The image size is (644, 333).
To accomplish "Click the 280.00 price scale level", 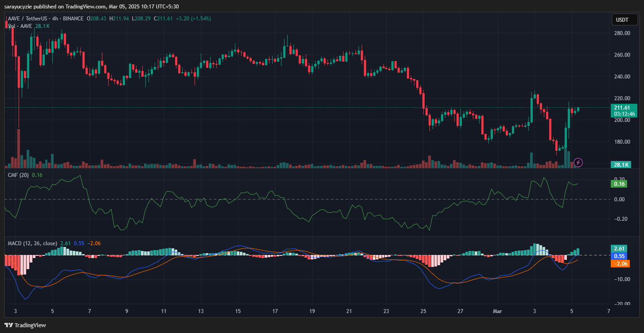I will (622, 33).
